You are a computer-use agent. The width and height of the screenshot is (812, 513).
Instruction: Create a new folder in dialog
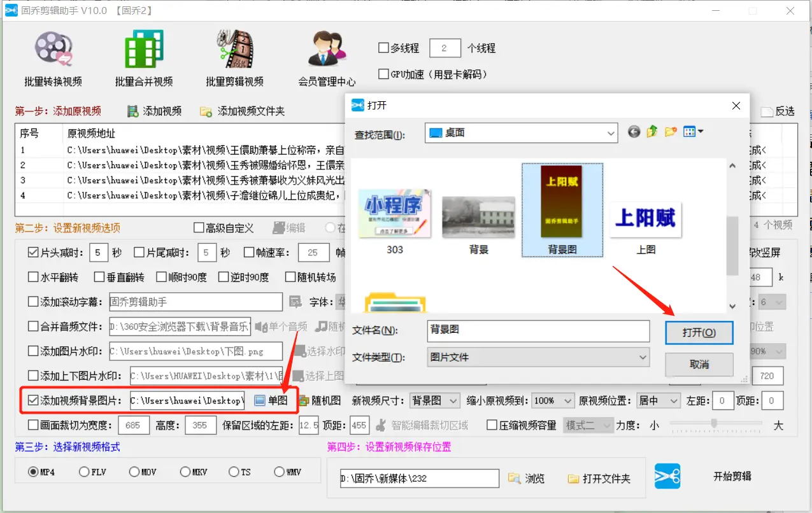670,132
